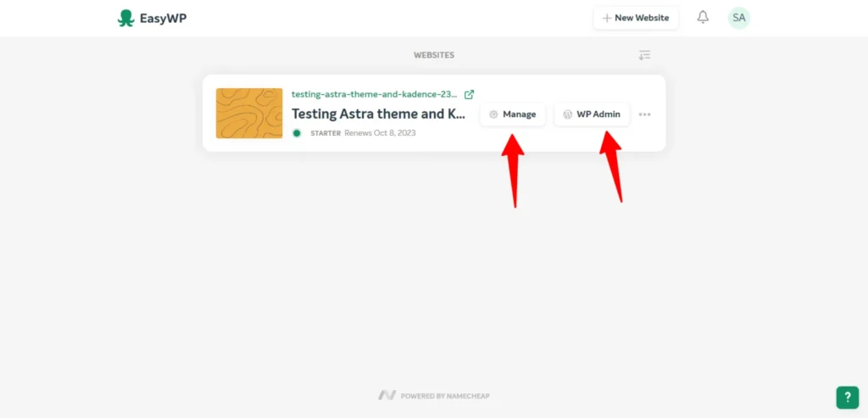Click the WEBSITES heading

tap(434, 55)
